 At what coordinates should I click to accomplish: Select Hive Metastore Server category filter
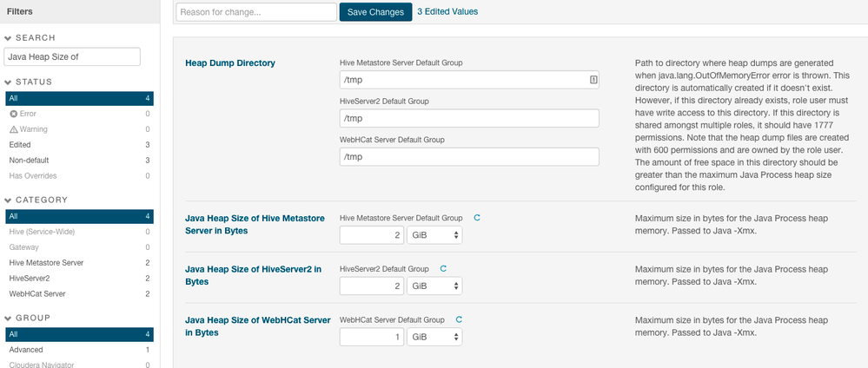pos(46,263)
